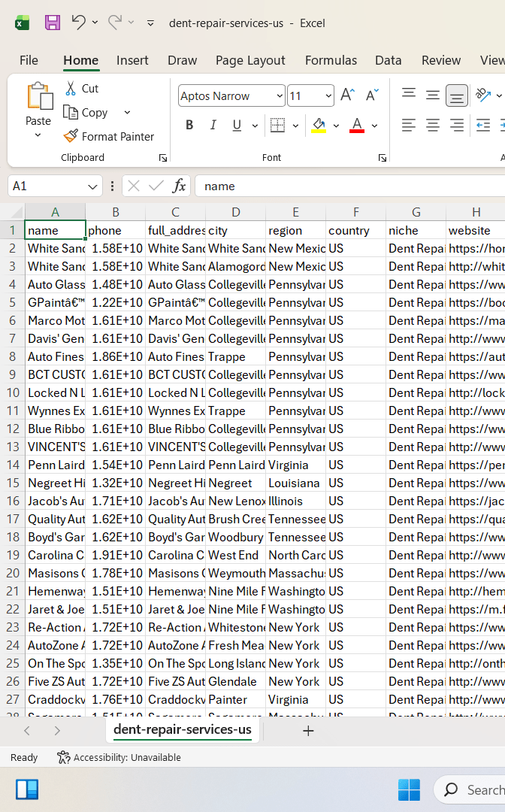
Task: Click the Save icon in title bar
Action: [53, 23]
